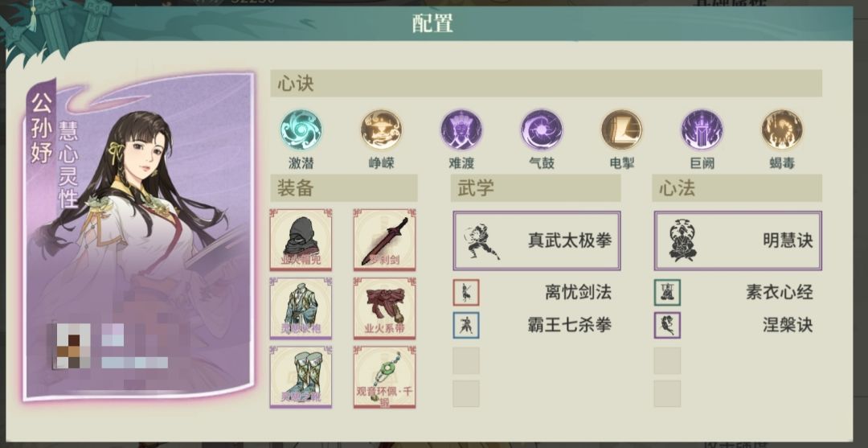Image resolution: width=868 pixels, height=448 pixels.
Task: Select the 明慧诀 main inner skill
Action: point(738,240)
